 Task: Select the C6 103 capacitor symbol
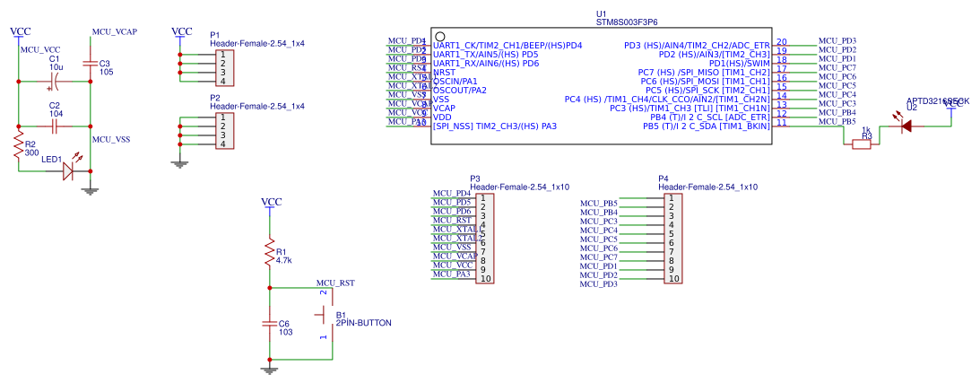(x=270, y=324)
